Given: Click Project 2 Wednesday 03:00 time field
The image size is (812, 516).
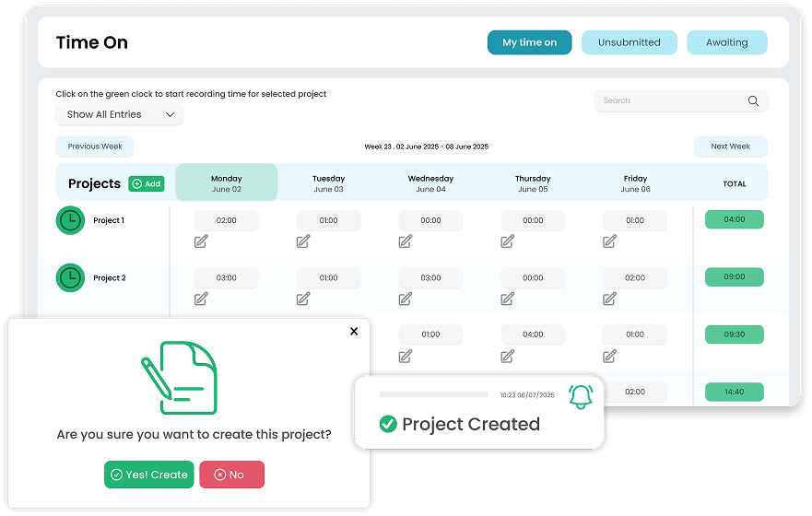Looking at the screenshot, I should click(x=430, y=278).
